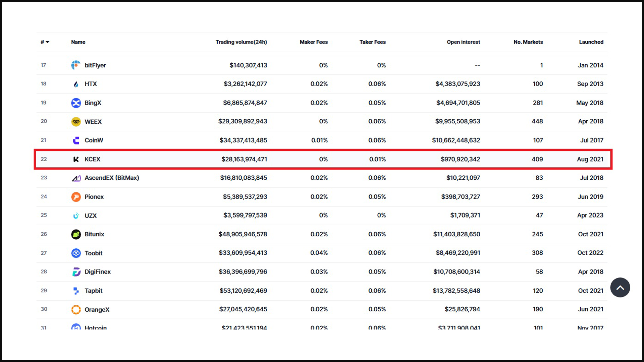Screen dimensions: 644x362
Task: Open the KCEX exchange link
Action: (x=92, y=159)
